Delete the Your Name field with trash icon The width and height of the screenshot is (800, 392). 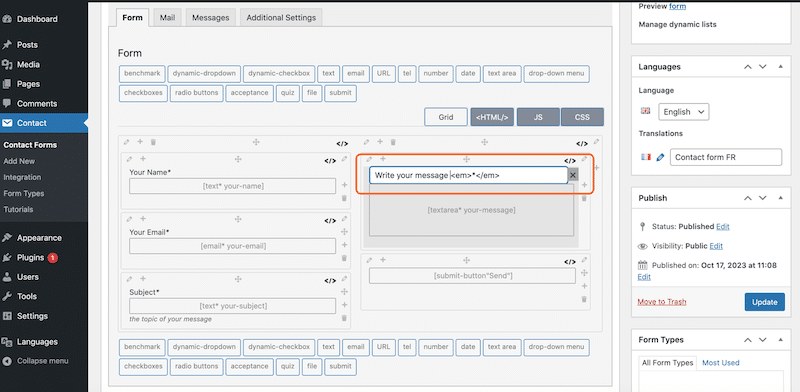(x=344, y=198)
